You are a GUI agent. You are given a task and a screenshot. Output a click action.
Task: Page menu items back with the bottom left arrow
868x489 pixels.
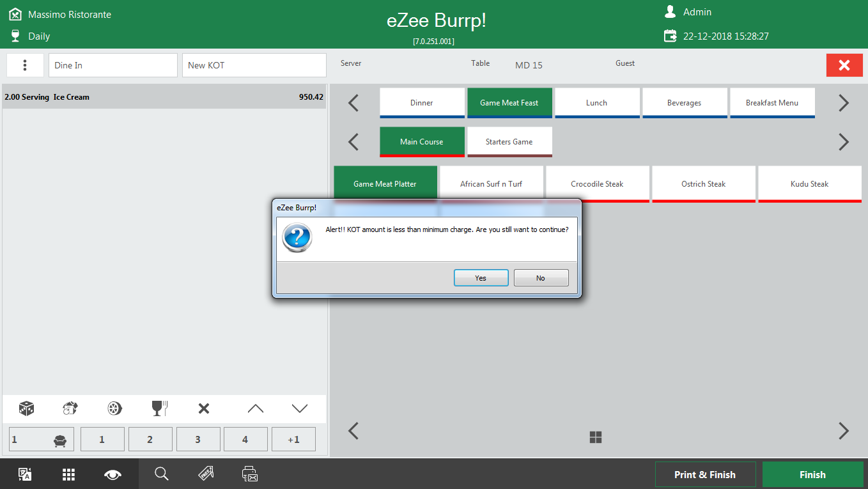click(x=353, y=431)
